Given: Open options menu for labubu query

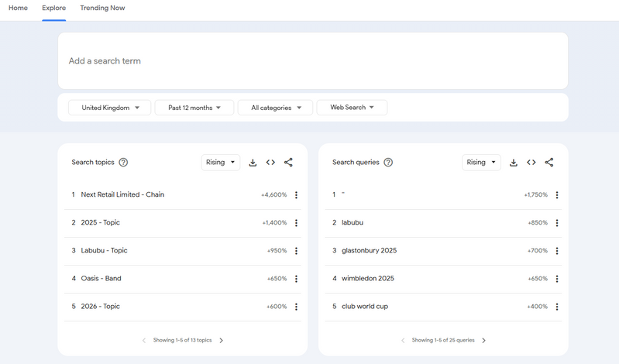Looking at the screenshot, I should (557, 223).
